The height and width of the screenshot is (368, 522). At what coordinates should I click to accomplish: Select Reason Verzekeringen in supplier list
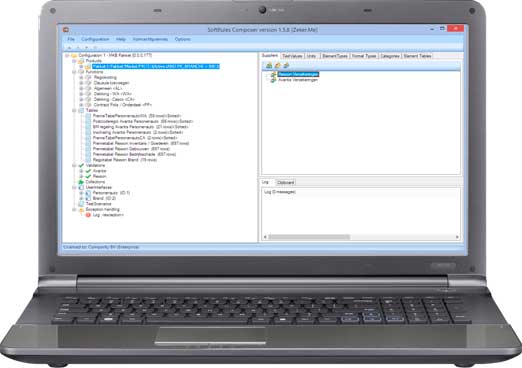[298, 74]
